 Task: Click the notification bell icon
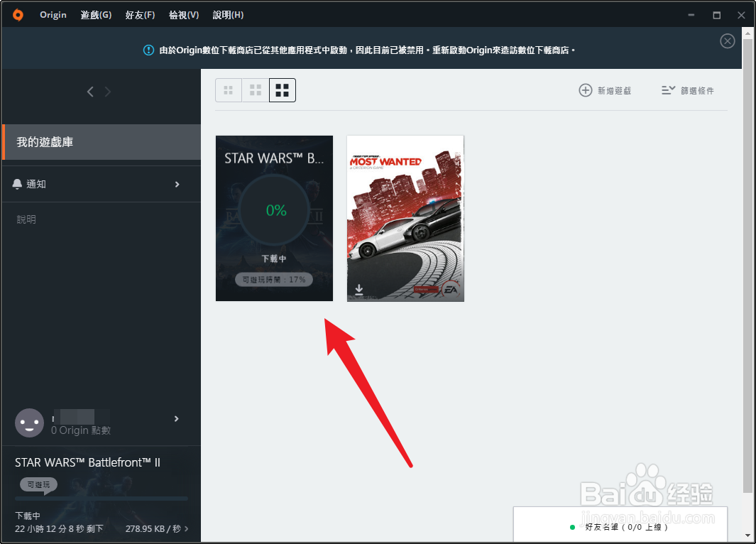[x=17, y=184]
